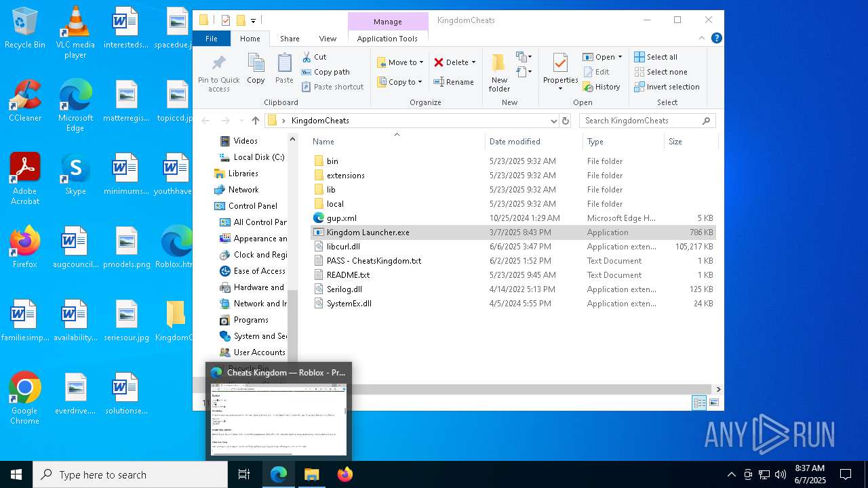Select VLC media player desktop icon
The width and height of the screenshot is (868, 488).
click(x=75, y=33)
